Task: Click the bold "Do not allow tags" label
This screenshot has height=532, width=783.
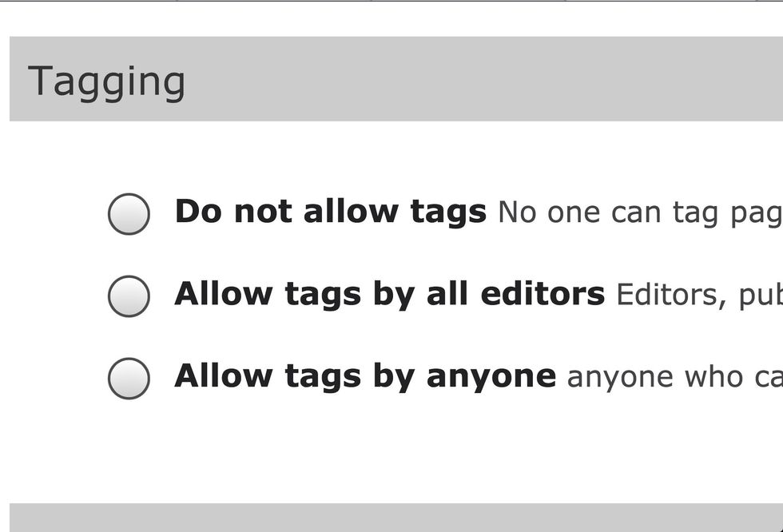Action: click(x=330, y=212)
